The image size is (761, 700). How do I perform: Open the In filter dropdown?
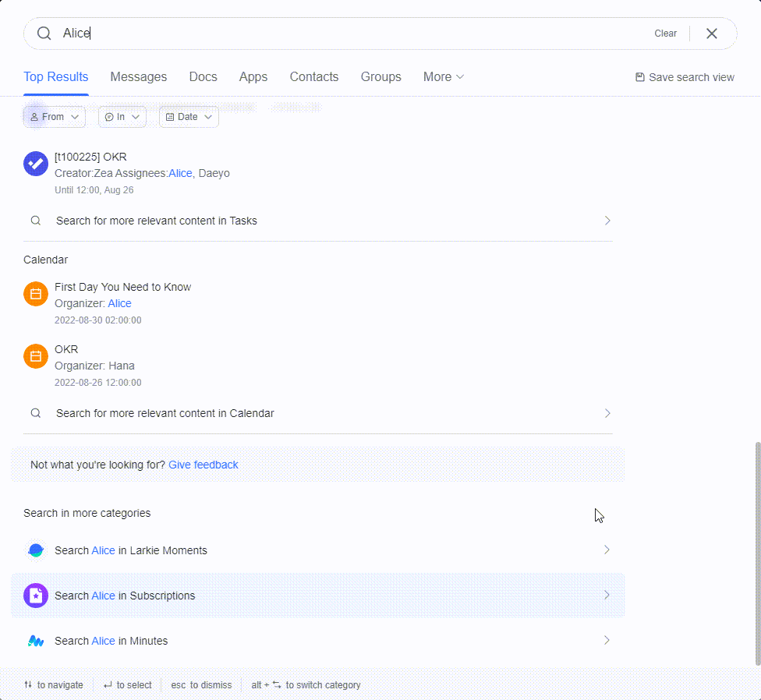click(122, 116)
